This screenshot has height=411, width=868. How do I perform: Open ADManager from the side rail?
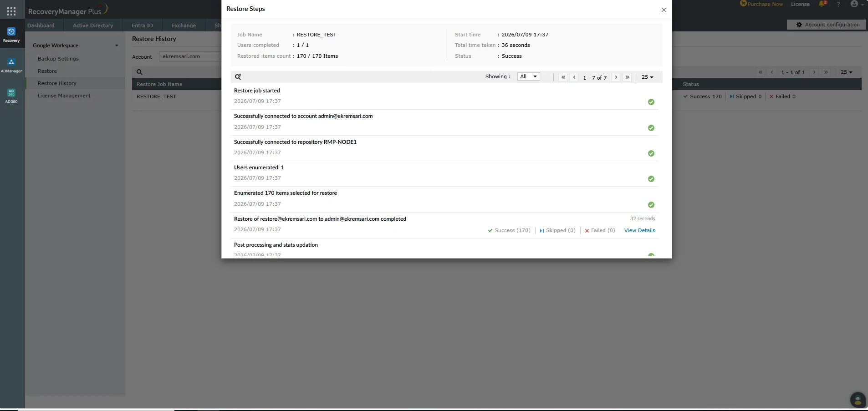pyautogui.click(x=11, y=65)
